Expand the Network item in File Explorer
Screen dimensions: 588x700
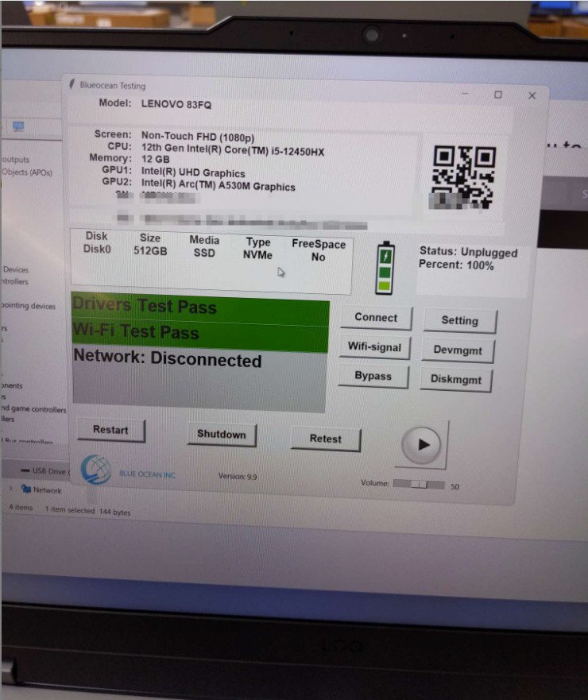pos(10,488)
